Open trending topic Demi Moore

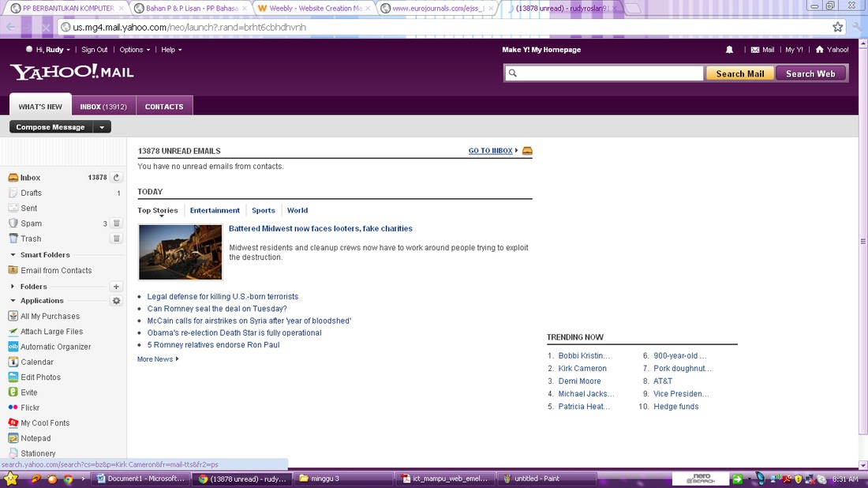coord(579,381)
